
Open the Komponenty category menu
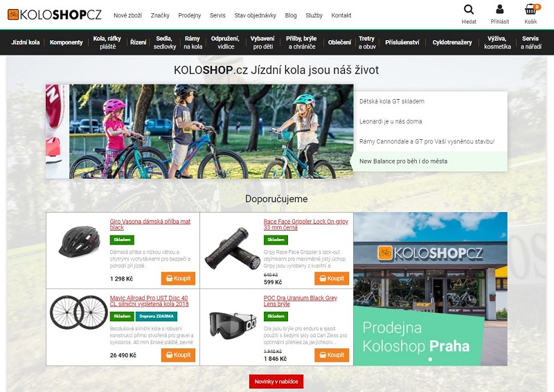66,42
